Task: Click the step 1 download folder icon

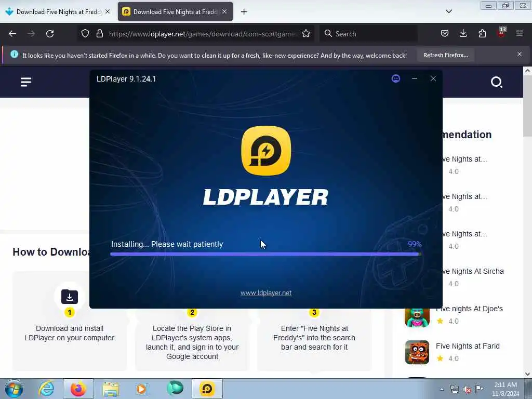Action: coord(70,297)
